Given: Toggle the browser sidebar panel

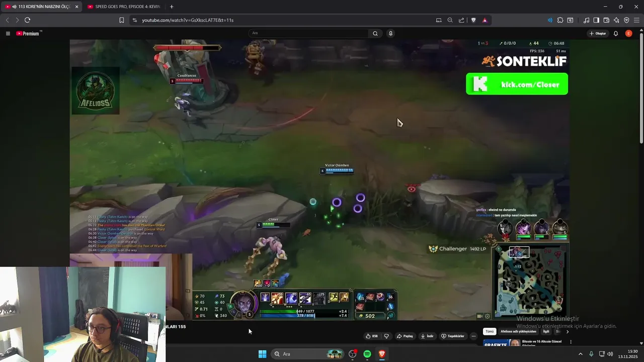Looking at the screenshot, I should click(596, 20).
